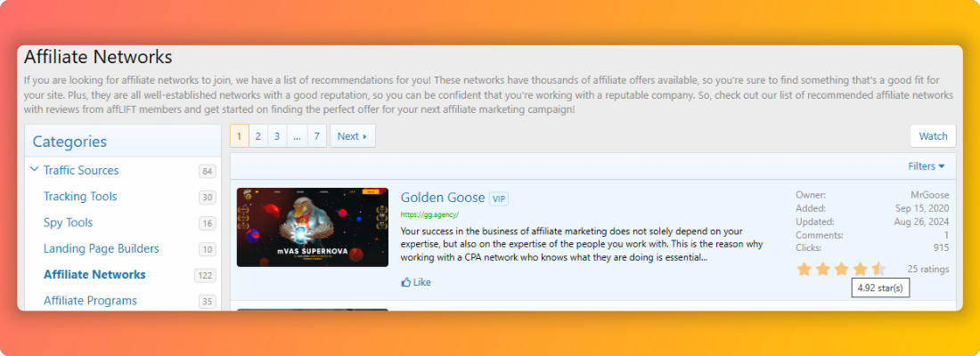The width and height of the screenshot is (980, 356).
Task: Click the 30 count badge for Tracking Tools
Action: (208, 198)
